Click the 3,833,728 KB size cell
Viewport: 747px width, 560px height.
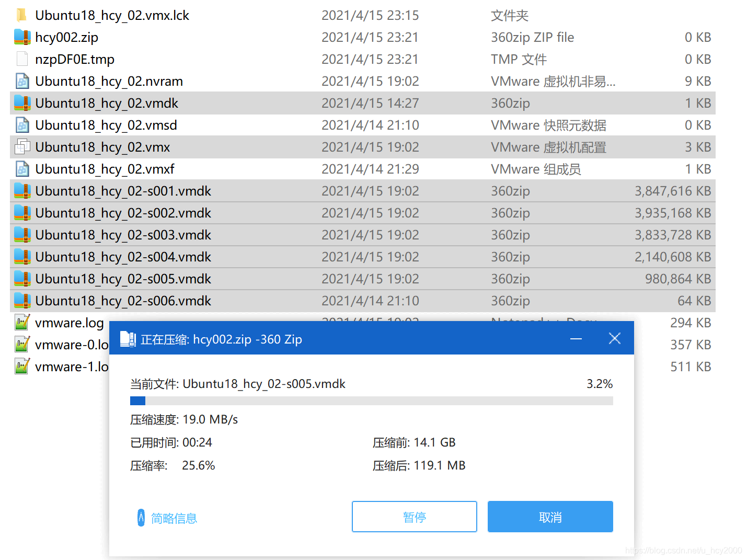point(673,235)
